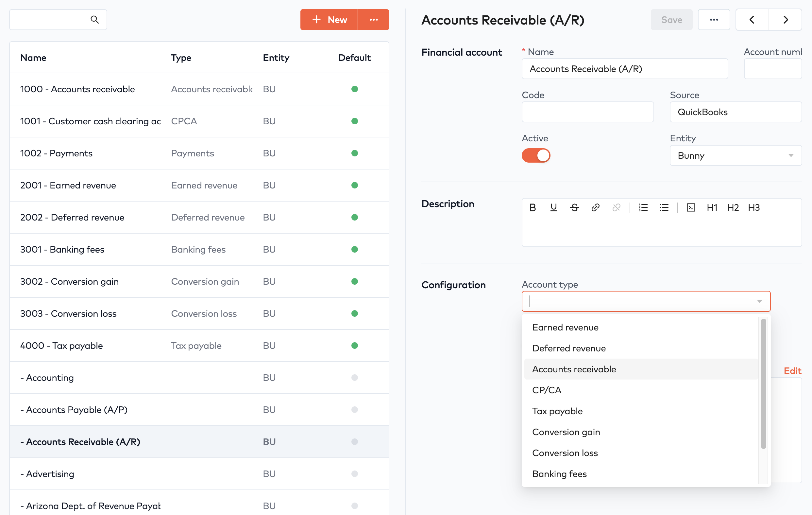Viewport: 812px width, 515px height.
Task: Apply H1 heading style
Action: click(x=712, y=207)
